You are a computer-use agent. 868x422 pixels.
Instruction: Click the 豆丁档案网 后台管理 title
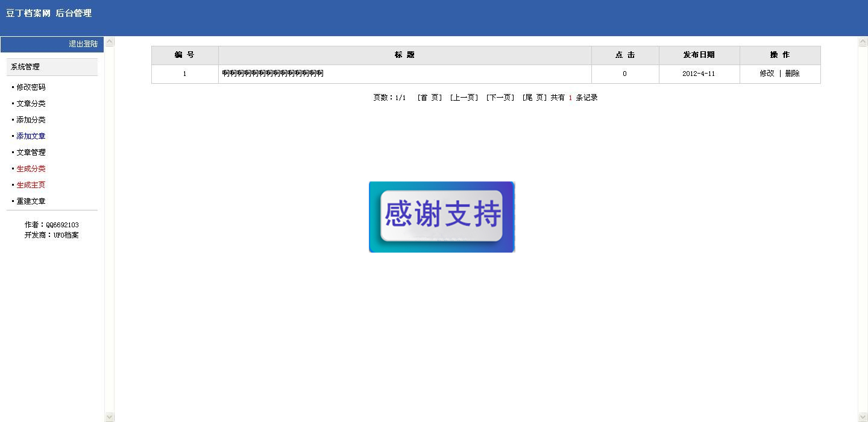49,13
